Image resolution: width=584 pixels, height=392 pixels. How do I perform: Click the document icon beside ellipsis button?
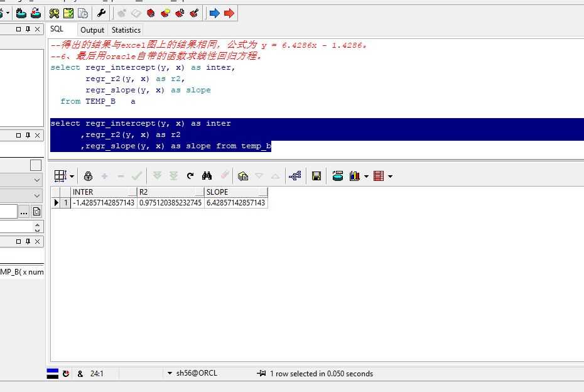(x=37, y=212)
